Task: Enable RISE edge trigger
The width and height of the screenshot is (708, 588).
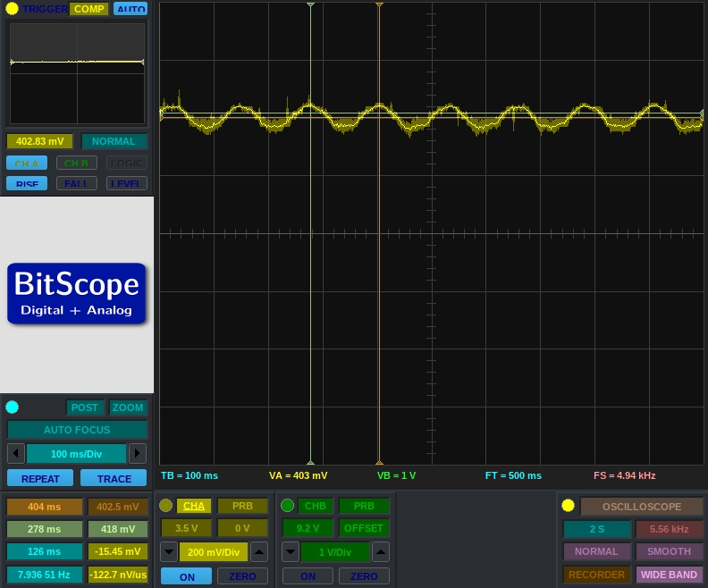Action: point(27,184)
